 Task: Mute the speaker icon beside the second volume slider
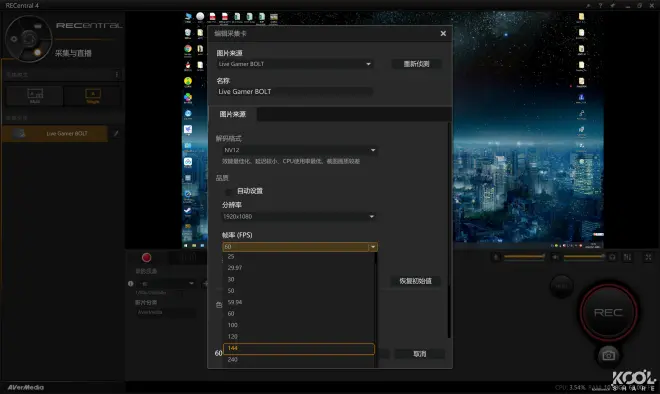coord(556,256)
